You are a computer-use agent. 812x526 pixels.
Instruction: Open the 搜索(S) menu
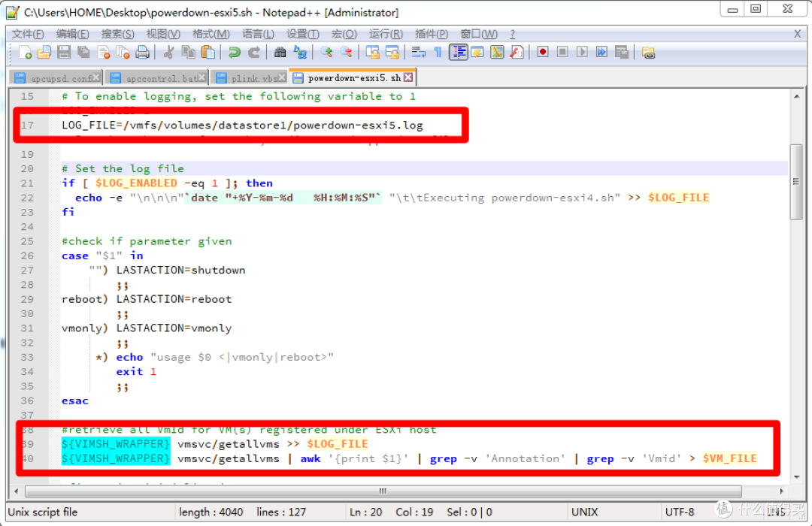117,34
